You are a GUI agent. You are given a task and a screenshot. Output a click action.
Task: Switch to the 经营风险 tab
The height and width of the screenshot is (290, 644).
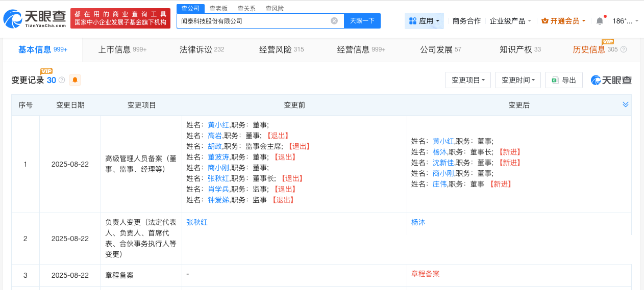(x=281, y=49)
